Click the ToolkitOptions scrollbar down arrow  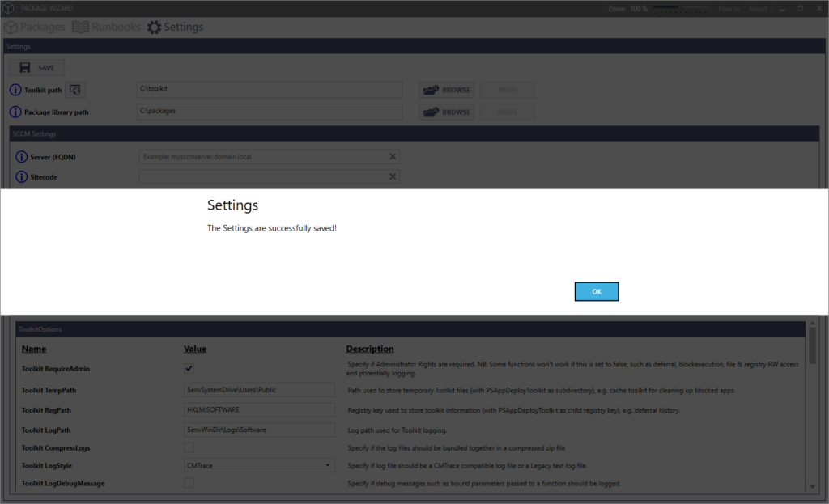(812, 486)
